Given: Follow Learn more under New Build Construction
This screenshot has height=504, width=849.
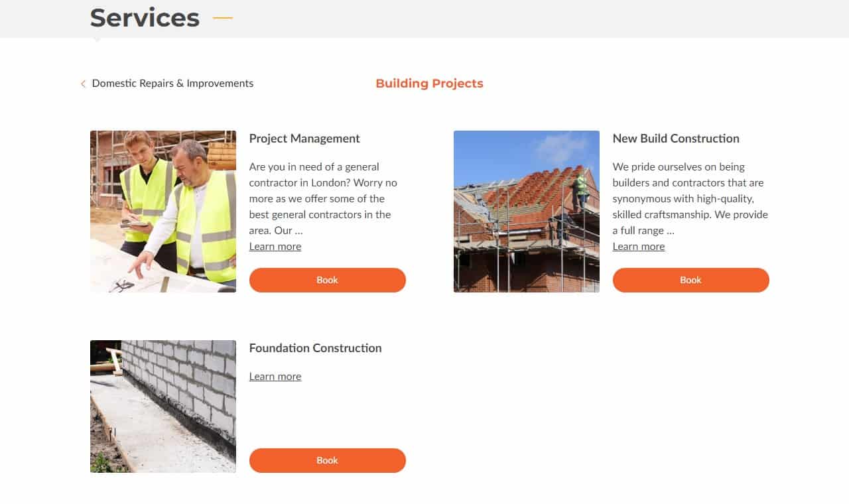Looking at the screenshot, I should tap(639, 247).
